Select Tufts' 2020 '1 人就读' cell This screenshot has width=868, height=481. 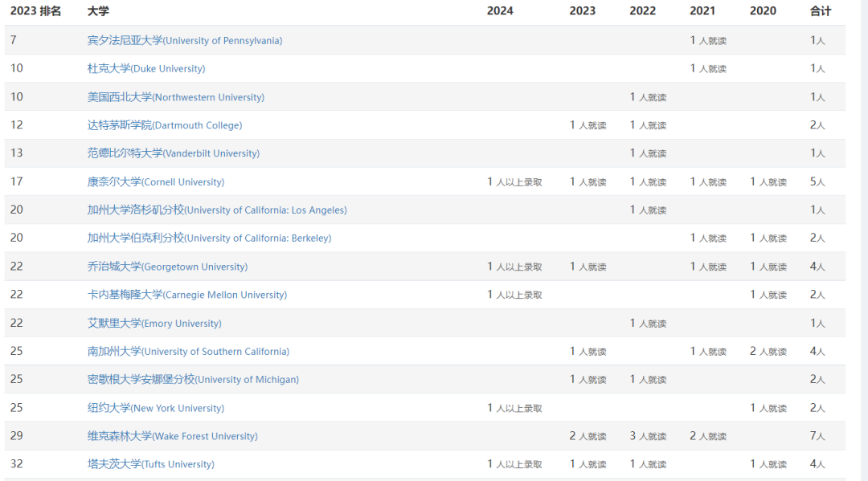click(768, 464)
